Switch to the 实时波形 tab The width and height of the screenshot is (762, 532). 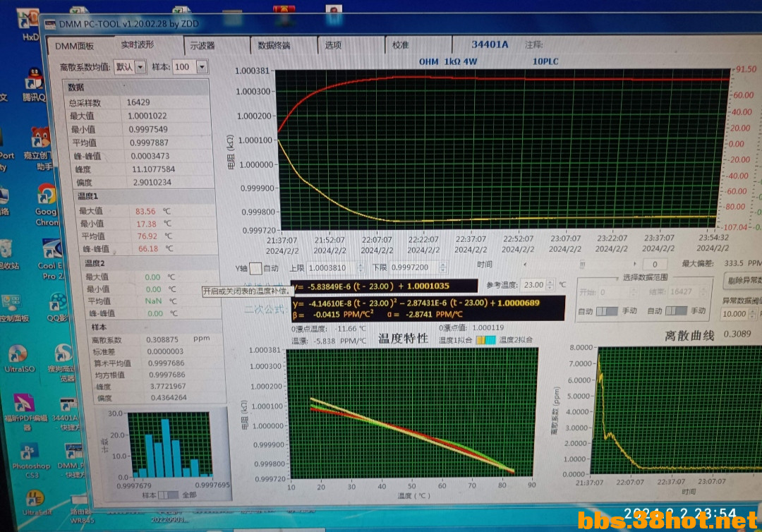(138, 44)
